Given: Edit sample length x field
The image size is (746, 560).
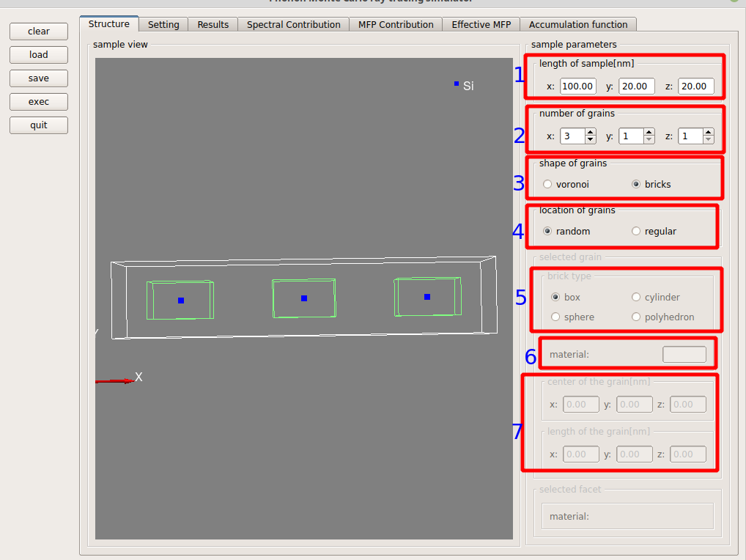Looking at the screenshot, I should (x=577, y=86).
